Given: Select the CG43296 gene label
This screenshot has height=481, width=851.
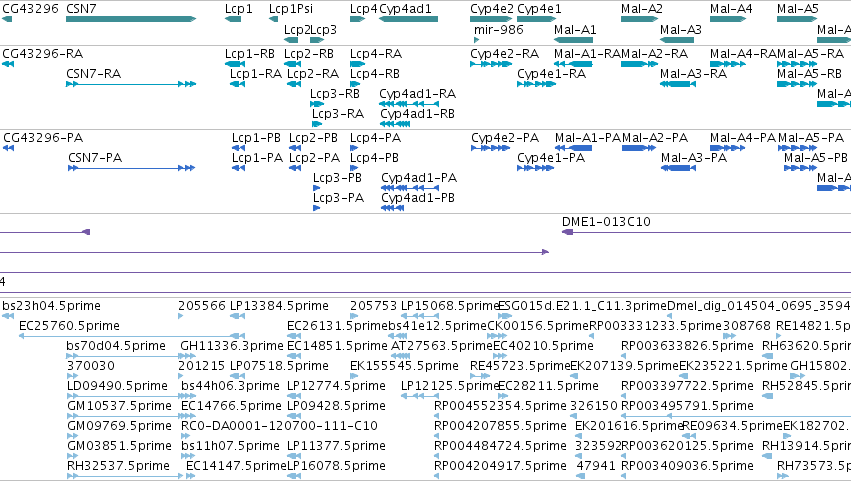Looking at the screenshot, I should coord(30,9).
